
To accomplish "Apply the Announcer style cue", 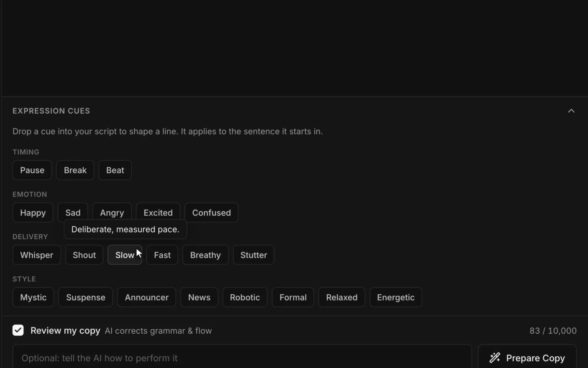I will tap(147, 297).
